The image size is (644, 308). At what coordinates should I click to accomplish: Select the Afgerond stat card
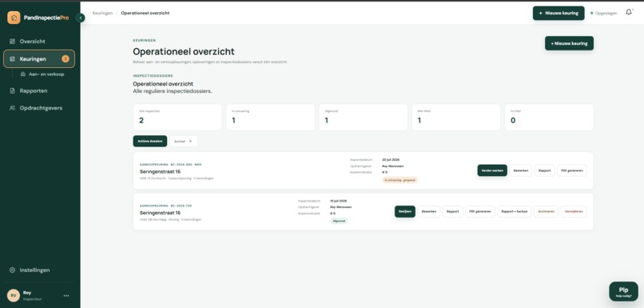click(363, 117)
